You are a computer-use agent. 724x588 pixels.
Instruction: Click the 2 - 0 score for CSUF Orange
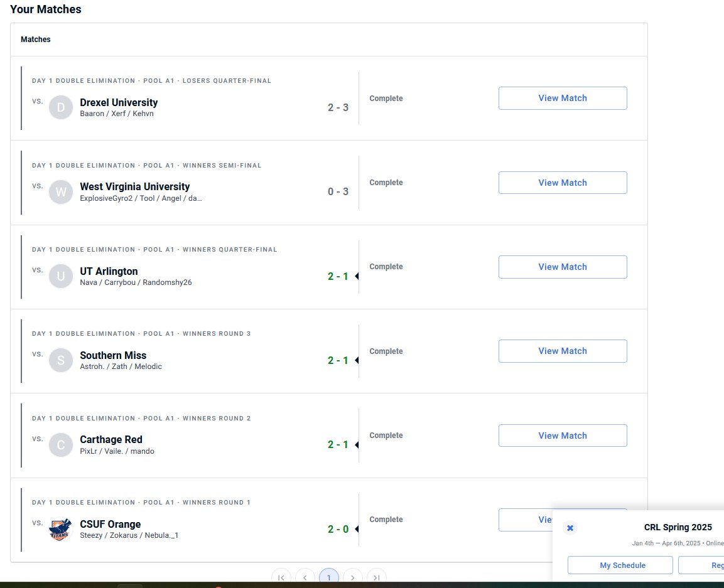pos(338,530)
